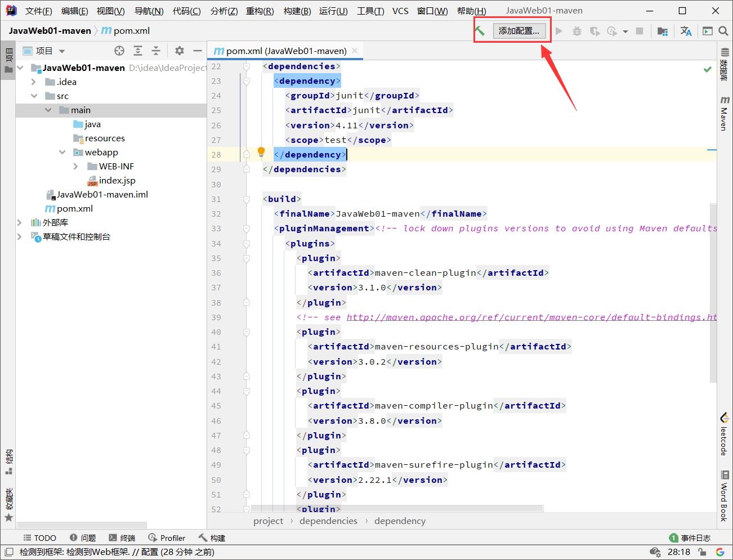Click the Run with Coverage icon
Screen dimensions: 733x560
595,31
